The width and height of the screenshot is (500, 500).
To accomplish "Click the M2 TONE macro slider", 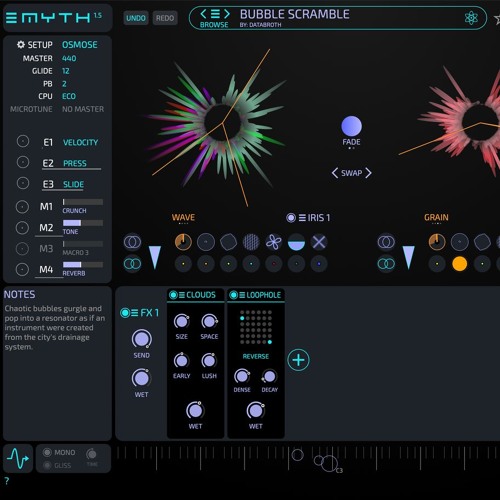I will point(83,223).
